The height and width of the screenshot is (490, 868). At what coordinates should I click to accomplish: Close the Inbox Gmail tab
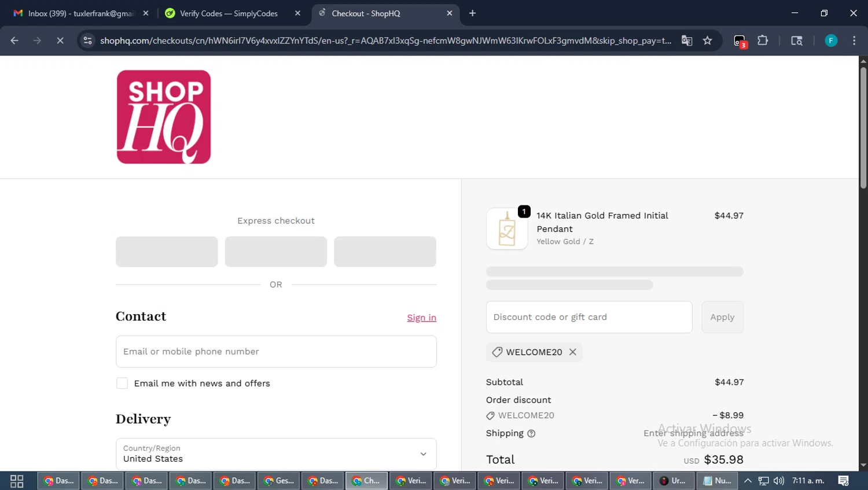pos(146,13)
